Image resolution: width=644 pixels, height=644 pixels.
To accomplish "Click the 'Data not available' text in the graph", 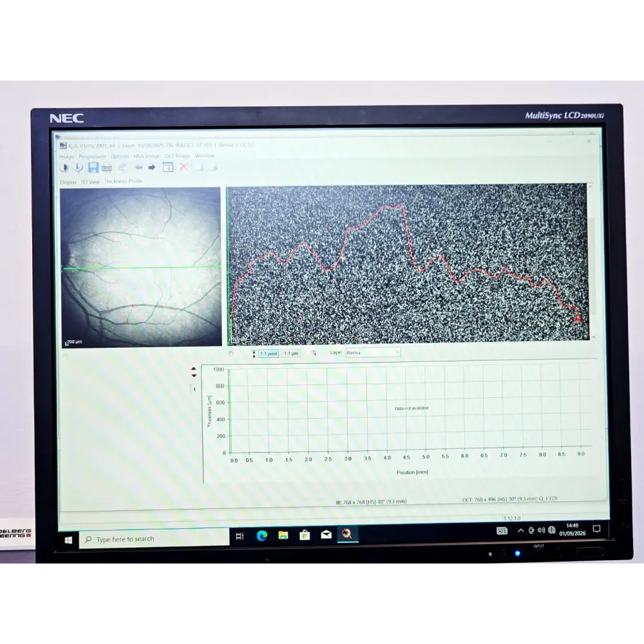I will click(412, 408).
